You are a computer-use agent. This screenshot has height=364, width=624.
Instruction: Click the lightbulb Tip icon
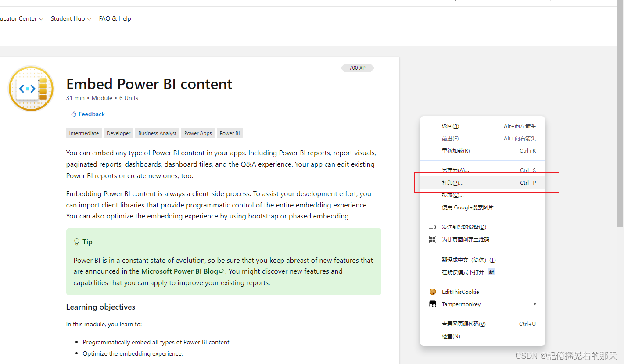pyautogui.click(x=77, y=242)
